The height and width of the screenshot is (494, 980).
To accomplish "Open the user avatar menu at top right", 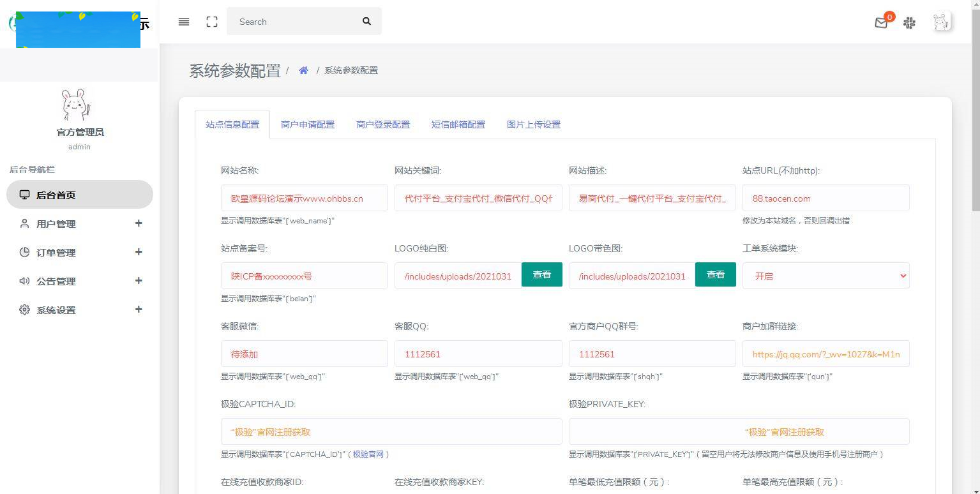I will point(940,21).
